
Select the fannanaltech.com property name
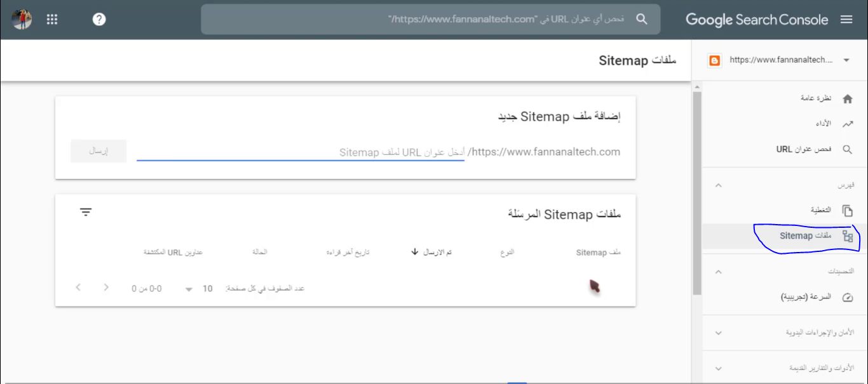pos(781,60)
